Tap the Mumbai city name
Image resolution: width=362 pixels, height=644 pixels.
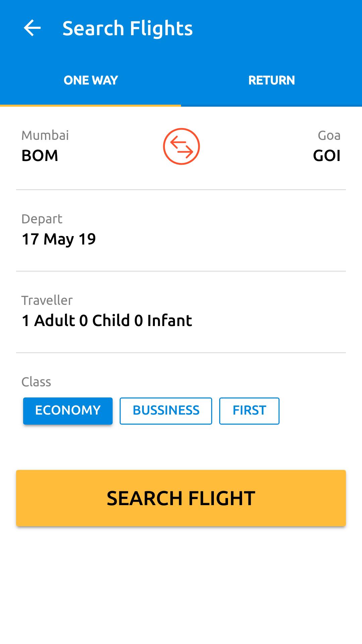tap(45, 136)
